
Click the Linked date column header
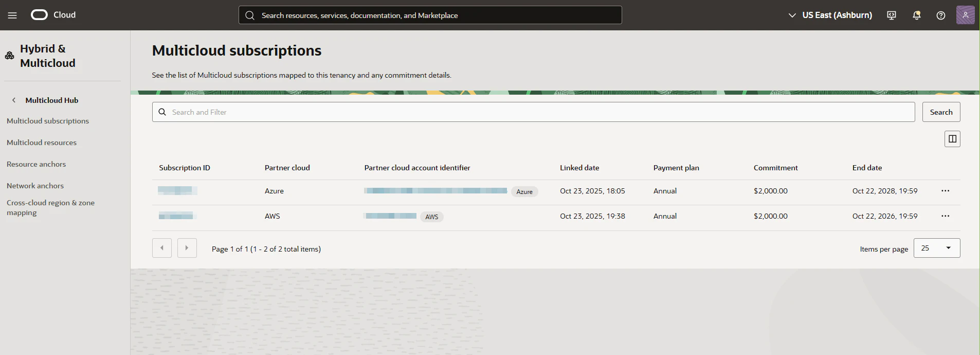[x=579, y=168]
